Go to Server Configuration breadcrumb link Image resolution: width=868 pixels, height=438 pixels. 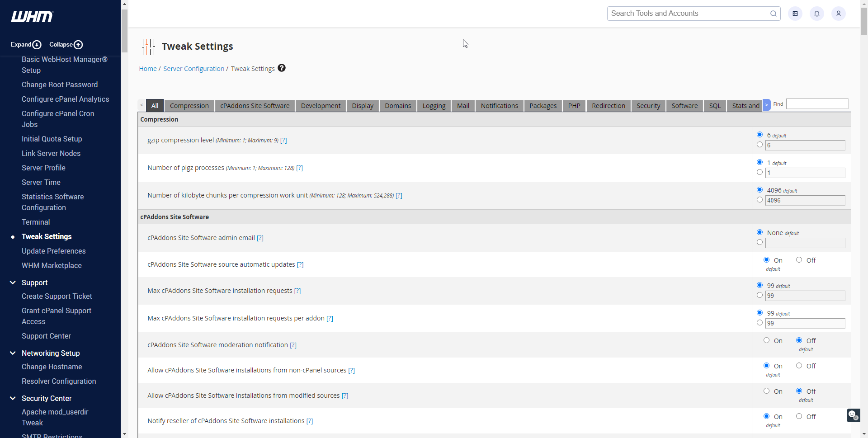193,69
